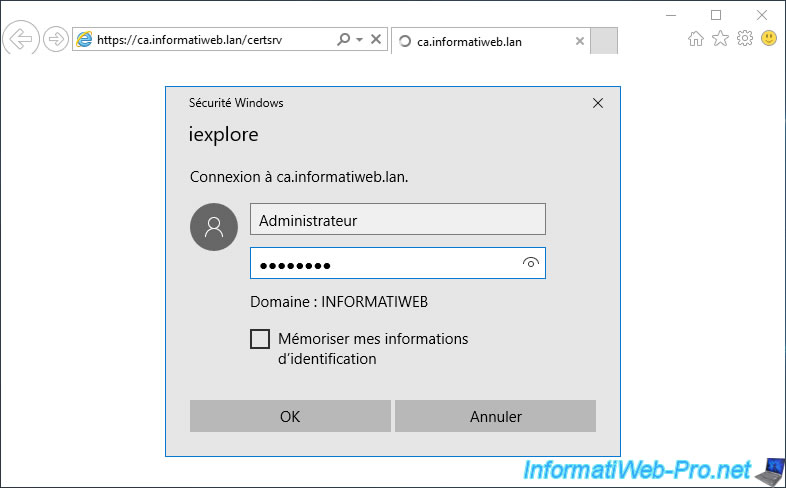Close the Sécurité Windows dialog
This screenshot has width=786, height=488.
[598, 103]
